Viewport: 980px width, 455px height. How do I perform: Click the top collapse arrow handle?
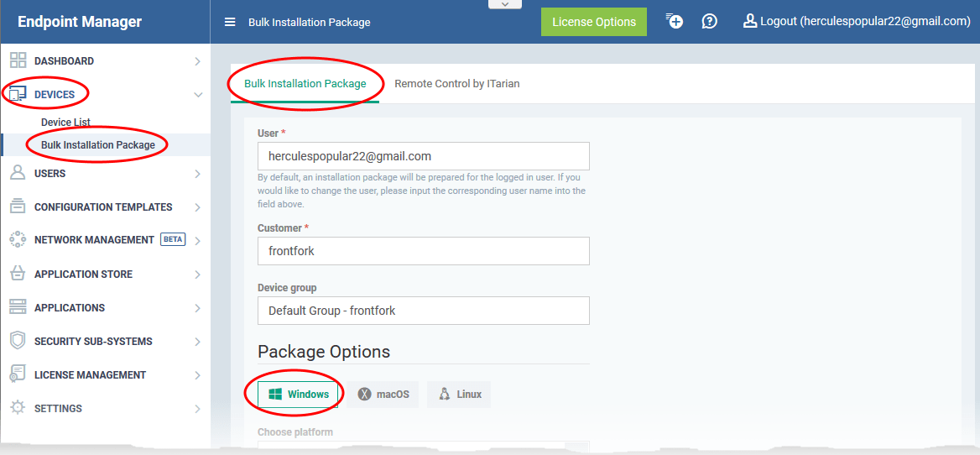[505, 3]
